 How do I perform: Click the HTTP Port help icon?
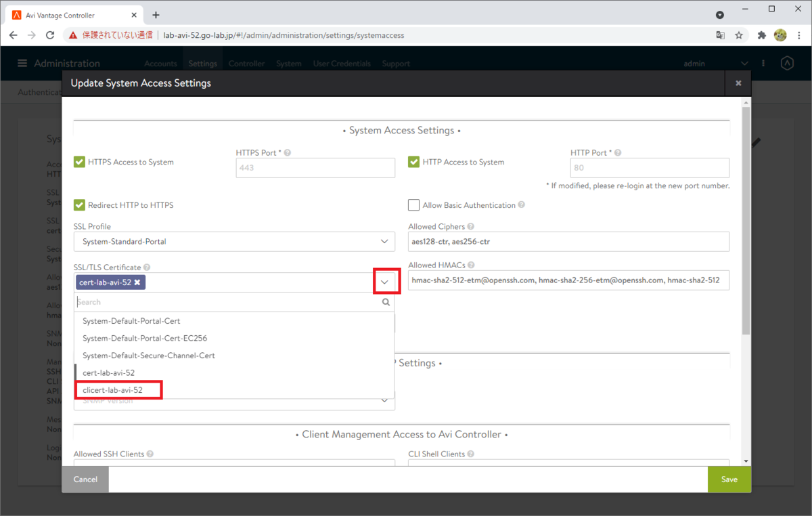click(618, 153)
